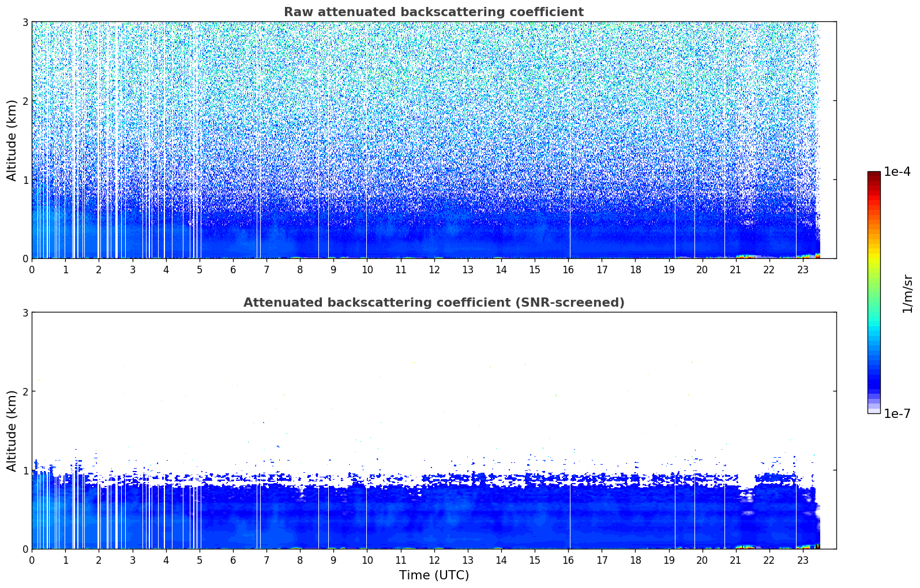Viewport: 920px width, 588px height.
Task: Click the '8' hour tick on bottom plot
Action: point(300,560)
